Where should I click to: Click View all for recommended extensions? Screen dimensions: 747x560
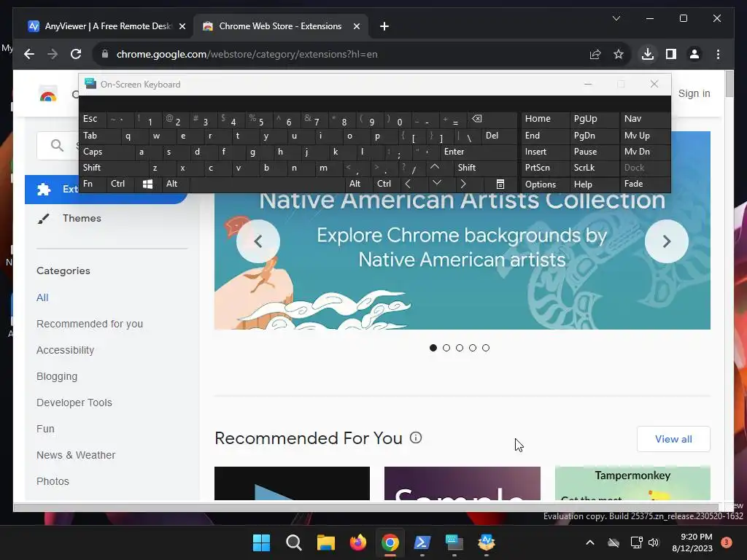pyautogui.click(x=673, y=439)
